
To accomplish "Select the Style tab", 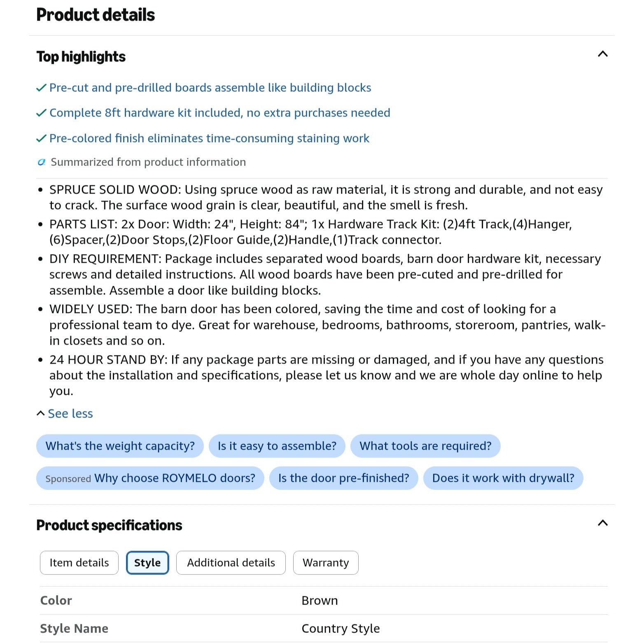I will point(147,562).
